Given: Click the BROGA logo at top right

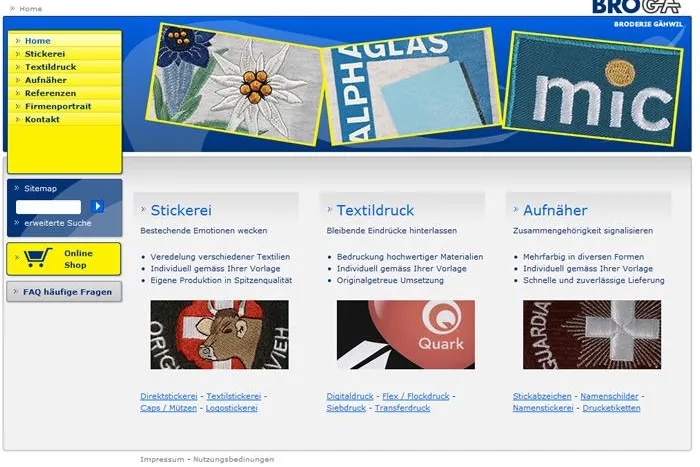Looking at the screenshot, I should tap(636, 6).
